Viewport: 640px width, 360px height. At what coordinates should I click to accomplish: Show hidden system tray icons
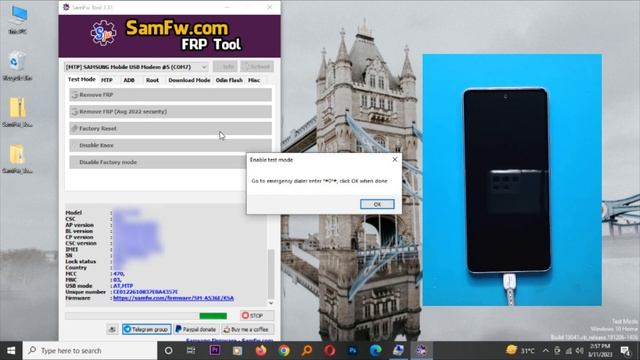coord(546,351)
